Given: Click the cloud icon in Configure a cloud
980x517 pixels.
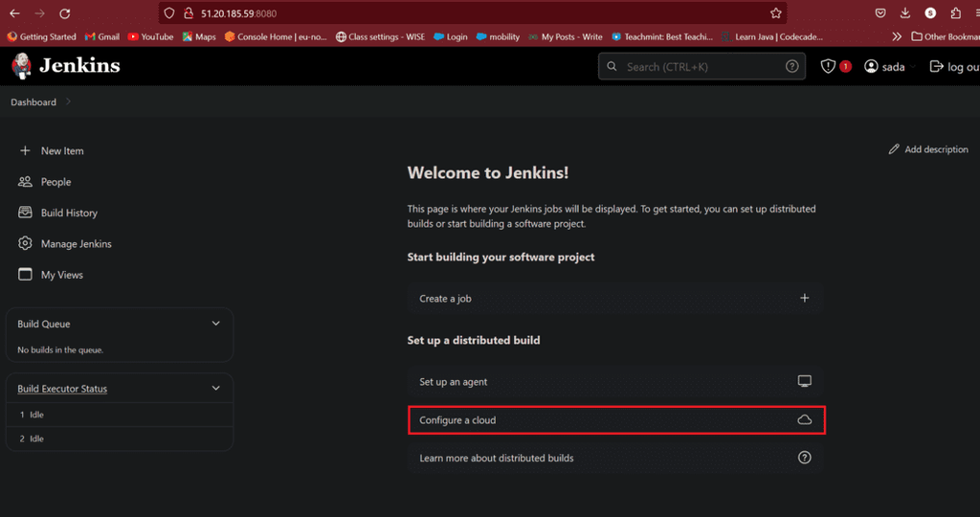Looking at the screenshot, I should 804,420.
